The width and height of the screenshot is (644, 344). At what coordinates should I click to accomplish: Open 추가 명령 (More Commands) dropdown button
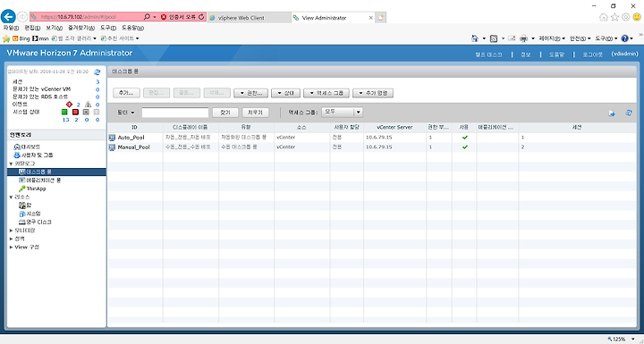(372, 93)
